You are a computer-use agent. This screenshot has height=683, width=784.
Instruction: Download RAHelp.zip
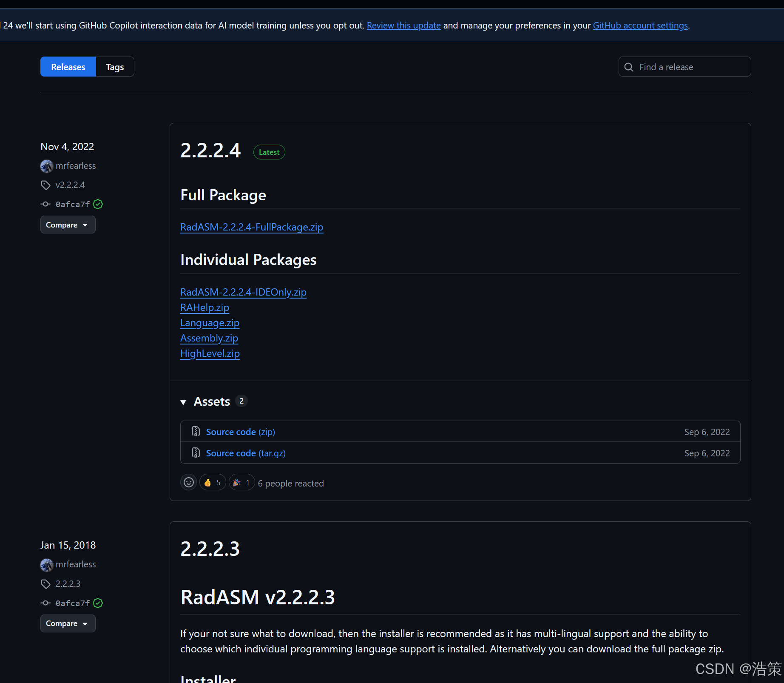205,307
